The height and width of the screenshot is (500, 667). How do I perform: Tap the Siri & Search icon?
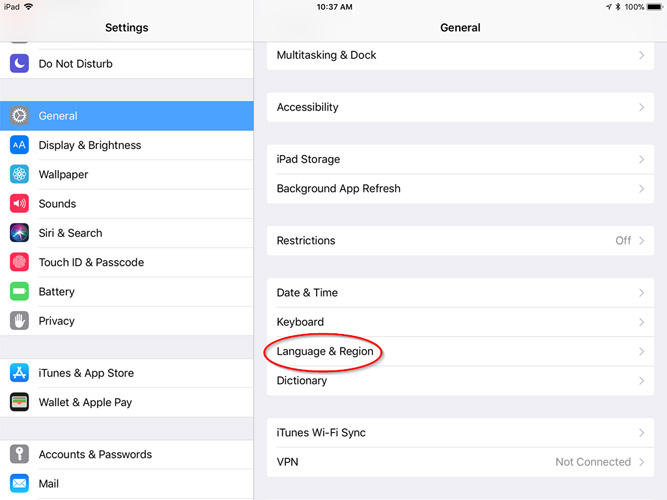[19, 233]
